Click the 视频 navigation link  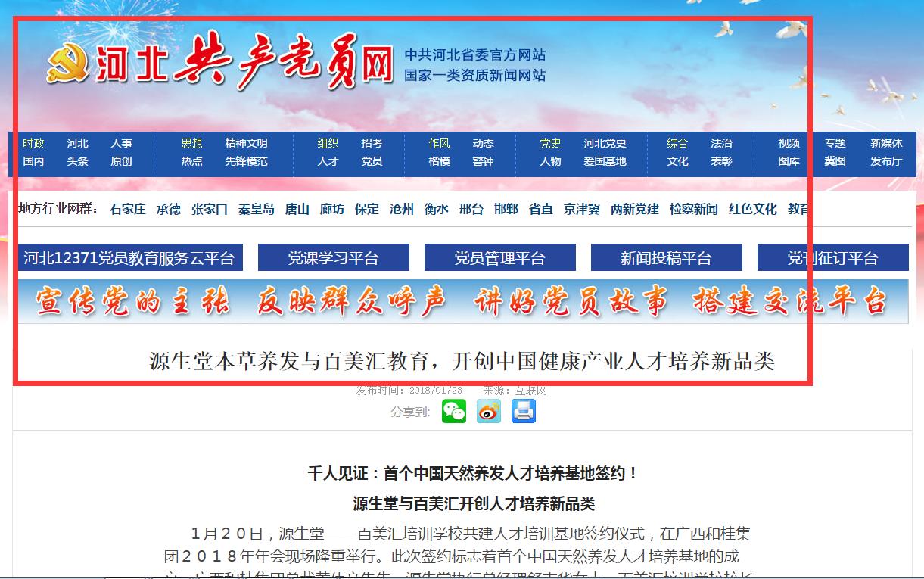[x=789, y=143]
